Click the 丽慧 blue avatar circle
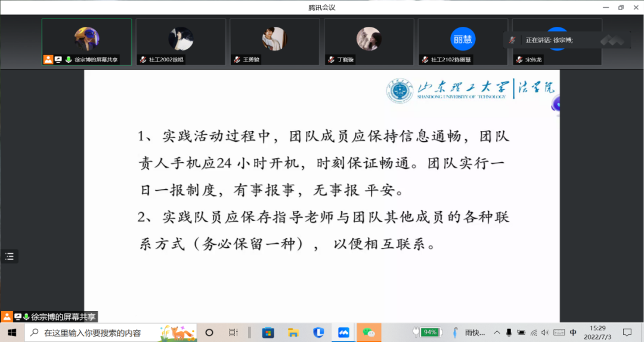This screenshot has width=644, height=342. click(x=463, y=39)
